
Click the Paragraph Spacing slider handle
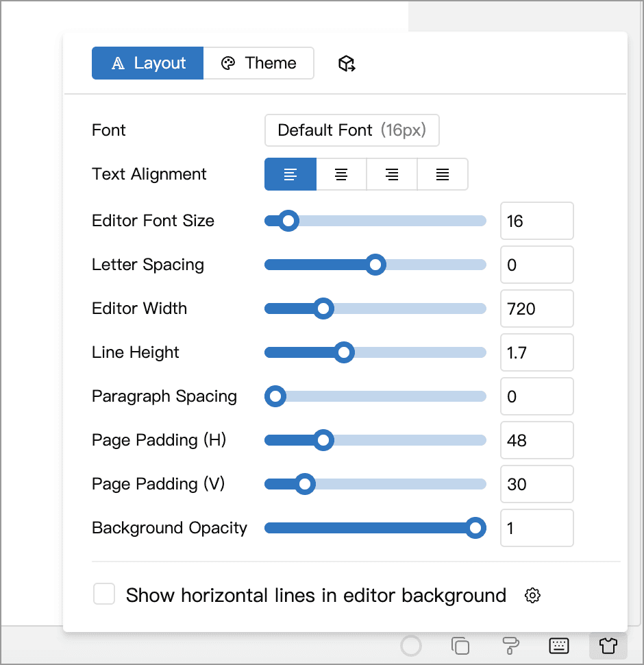(x=275, y=396)
